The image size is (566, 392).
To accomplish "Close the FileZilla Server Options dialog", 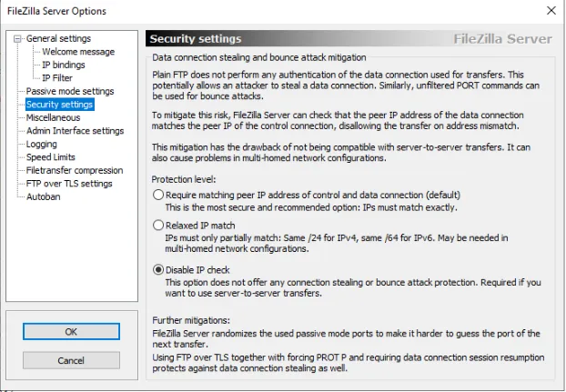I will [551, 11].
